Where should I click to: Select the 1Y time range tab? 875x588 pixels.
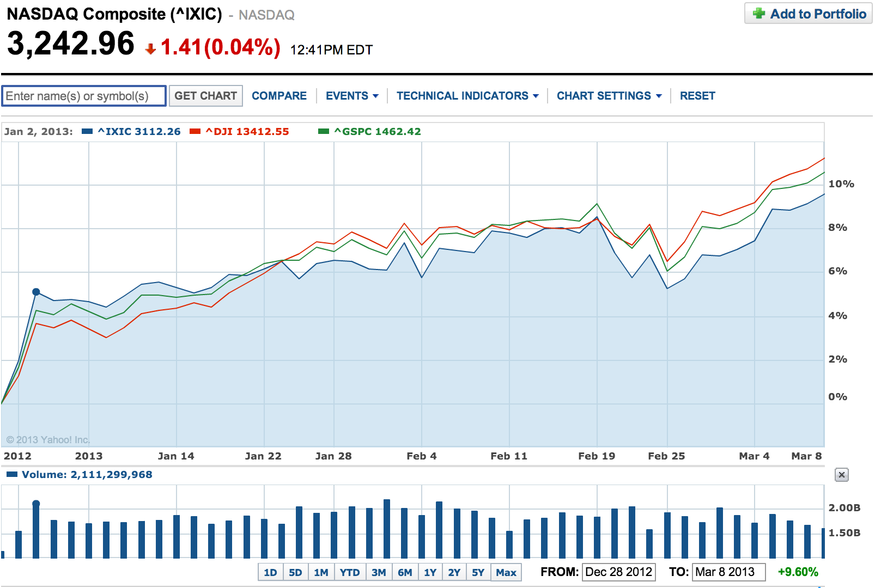tap(430, 572)
